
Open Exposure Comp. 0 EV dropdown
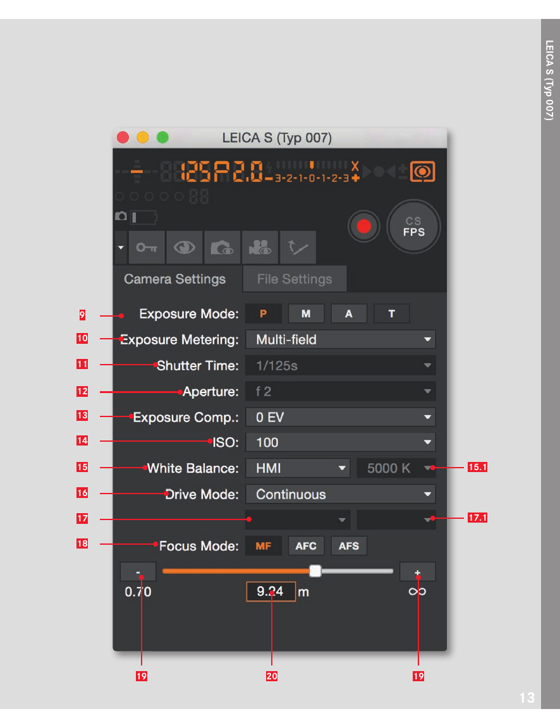click(x=341, y=417)
